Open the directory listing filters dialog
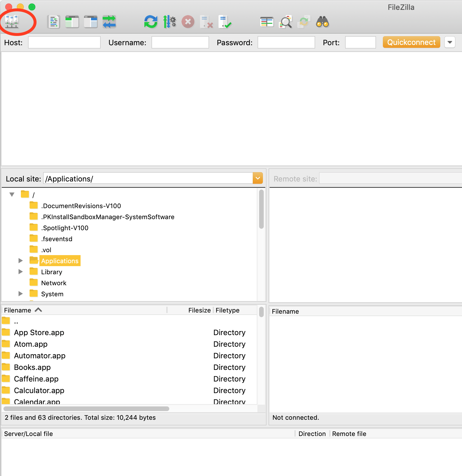 click(x=267, y=22)
